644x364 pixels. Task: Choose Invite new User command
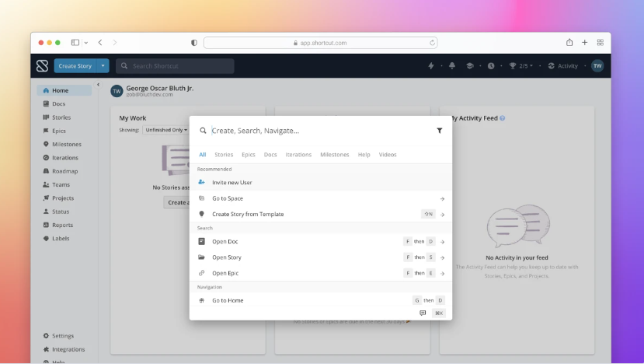[321, 182]
